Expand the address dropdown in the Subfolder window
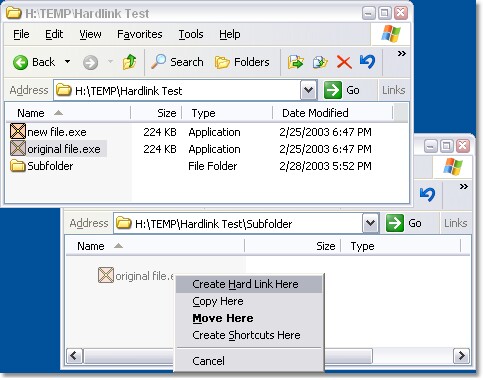 point(370,223)
